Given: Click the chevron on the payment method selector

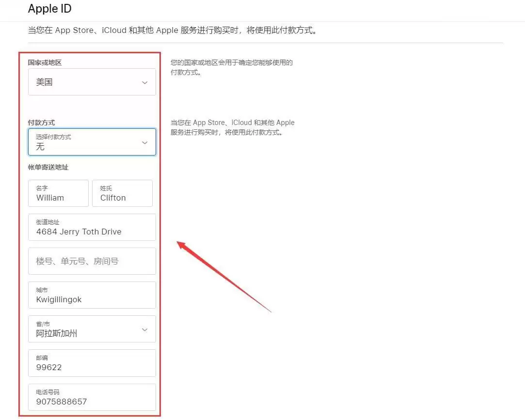Looking at the screenshot, I should tap(144, 142).
